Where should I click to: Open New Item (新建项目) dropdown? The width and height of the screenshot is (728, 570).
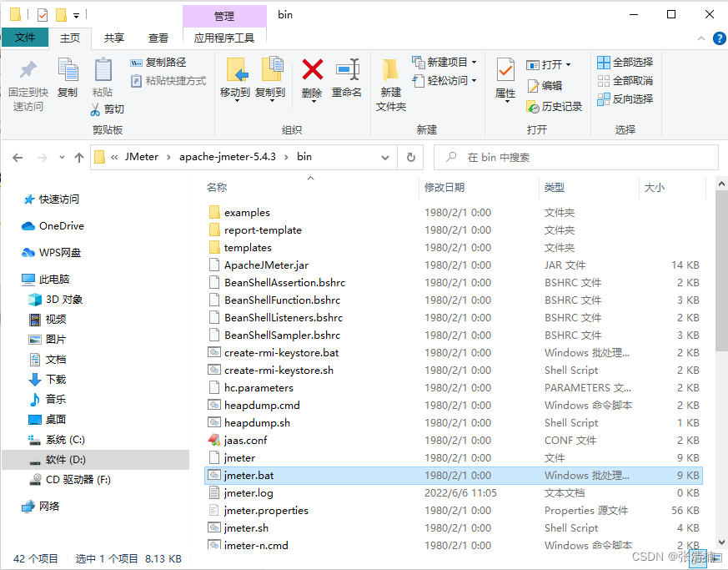[x=444, y=63]
